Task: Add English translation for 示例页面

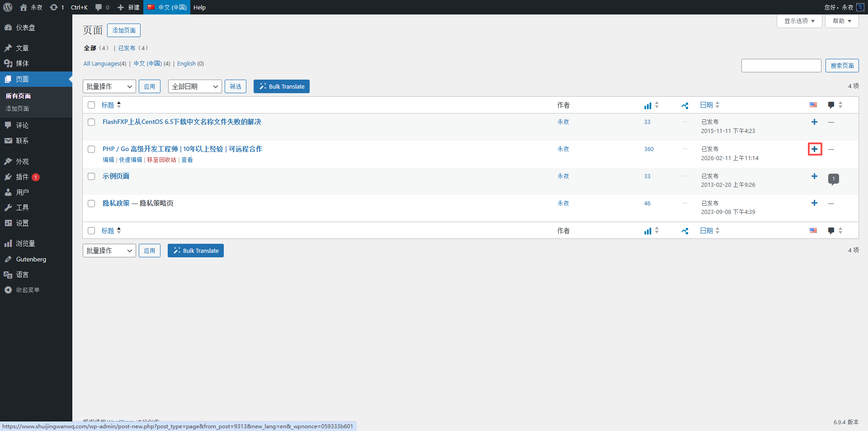Action: (x=814, y=176)
